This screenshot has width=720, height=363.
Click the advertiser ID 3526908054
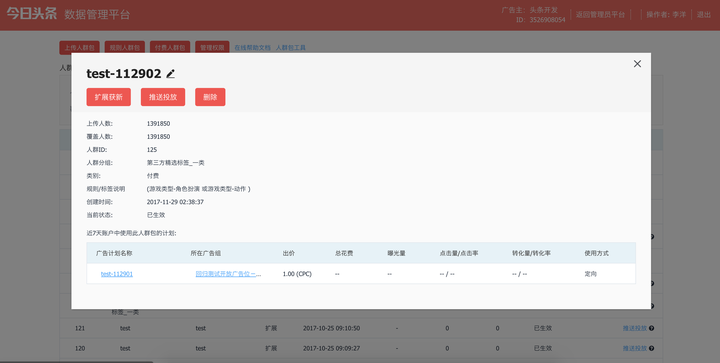[547, 20]
